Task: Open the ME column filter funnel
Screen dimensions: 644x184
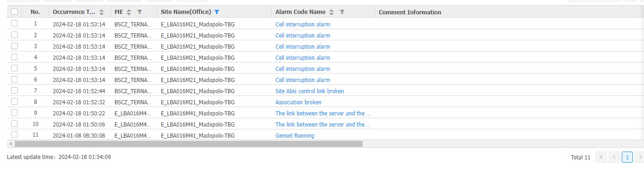Action: tap(140, 12)
